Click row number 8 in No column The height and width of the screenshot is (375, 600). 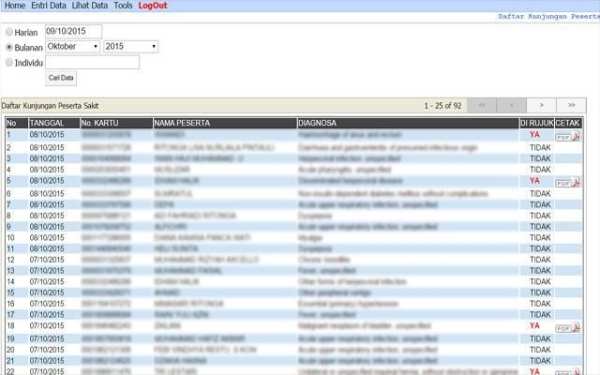pos(9,216)
